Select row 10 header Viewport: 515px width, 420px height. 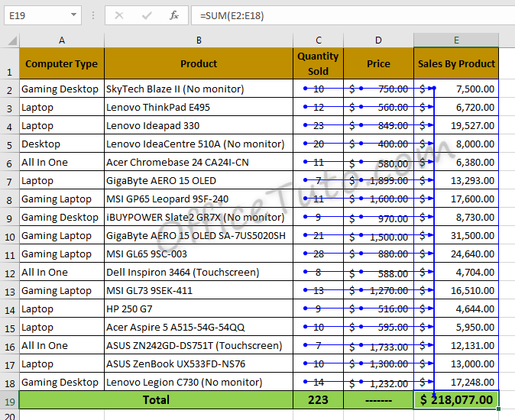tap(9, 235)
